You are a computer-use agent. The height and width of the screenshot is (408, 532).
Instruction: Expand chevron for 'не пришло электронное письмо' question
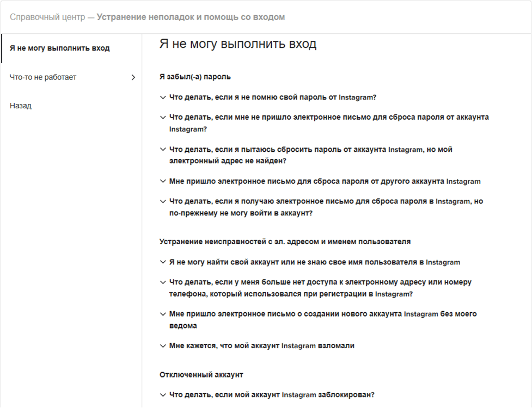162,117
